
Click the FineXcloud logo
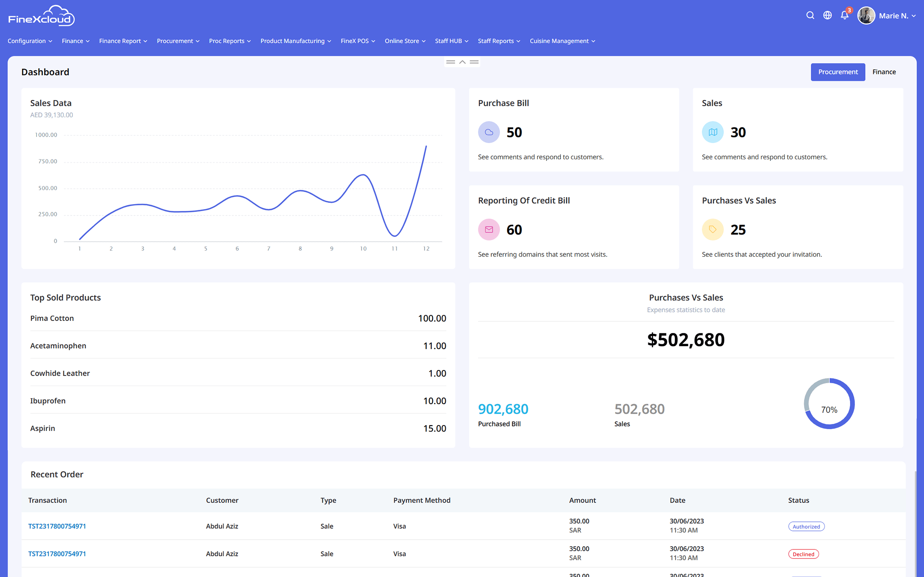(41, 16)
